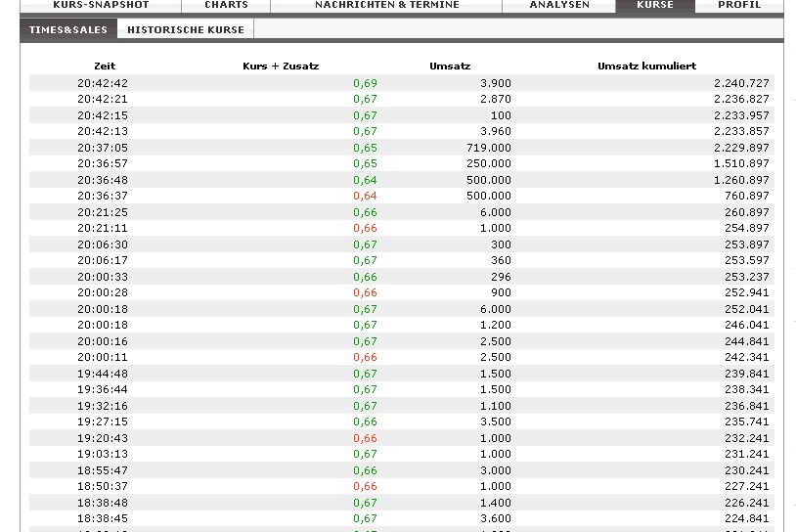Click volume 719.000

click(489, 148)
